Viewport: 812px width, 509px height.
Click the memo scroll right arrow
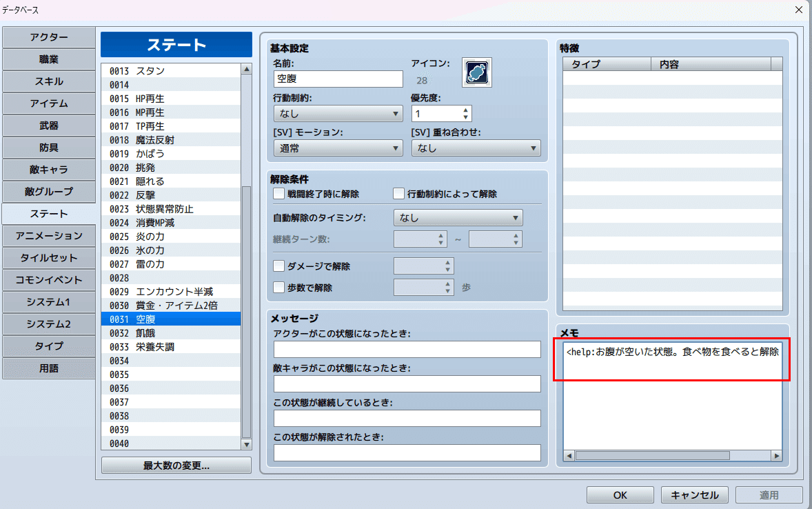tap(776, 456)
